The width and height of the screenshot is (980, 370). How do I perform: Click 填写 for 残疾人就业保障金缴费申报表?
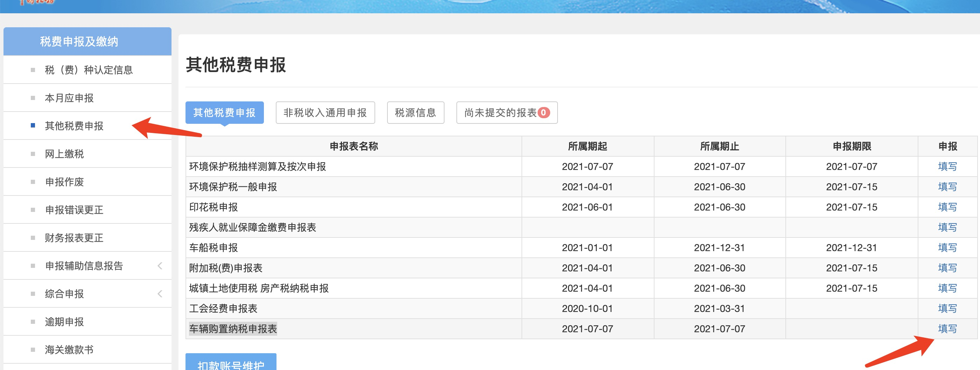pos(947,227)
